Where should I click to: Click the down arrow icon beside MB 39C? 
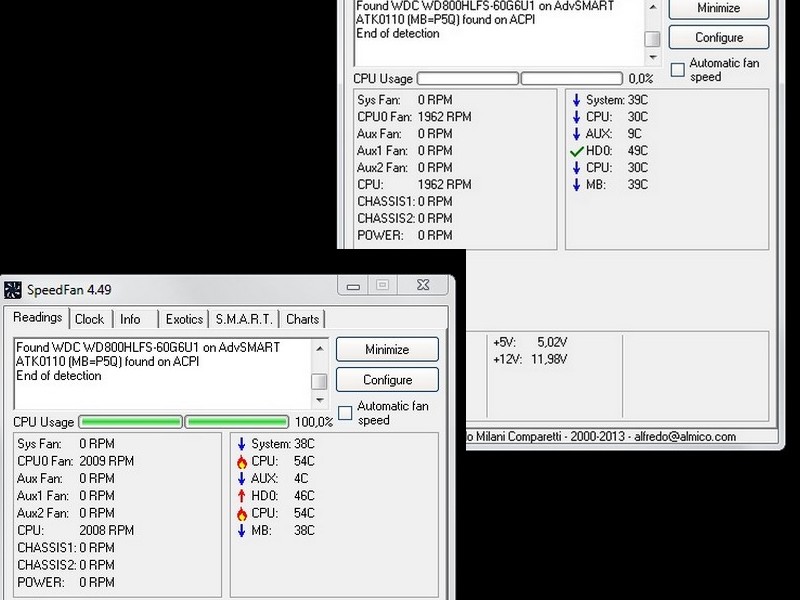(576, 185)
